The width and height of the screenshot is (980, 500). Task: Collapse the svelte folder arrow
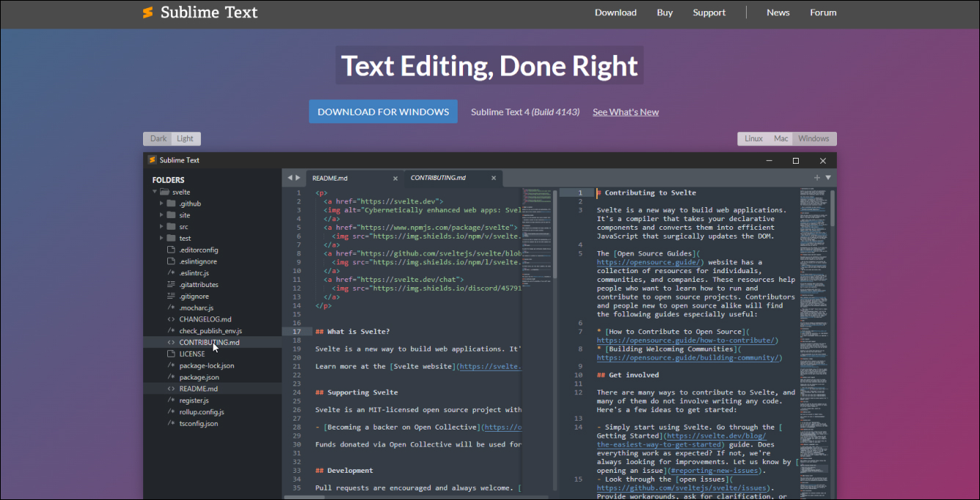(153, 192)
